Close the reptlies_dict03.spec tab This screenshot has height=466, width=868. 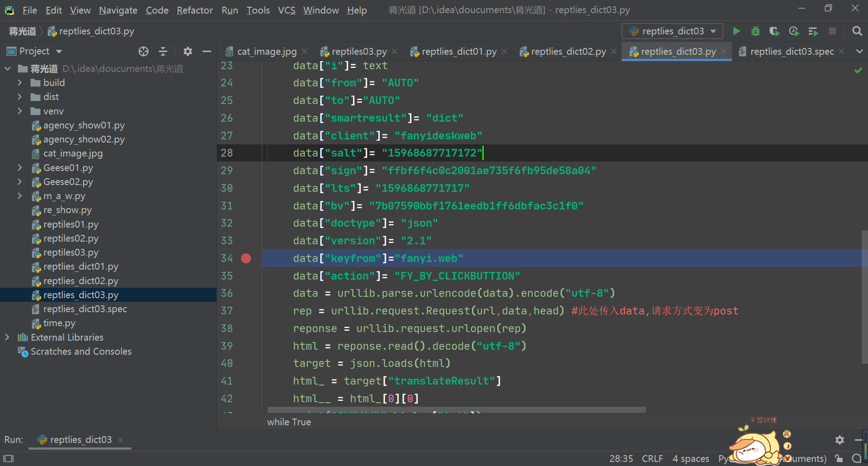tap(842, 52)
